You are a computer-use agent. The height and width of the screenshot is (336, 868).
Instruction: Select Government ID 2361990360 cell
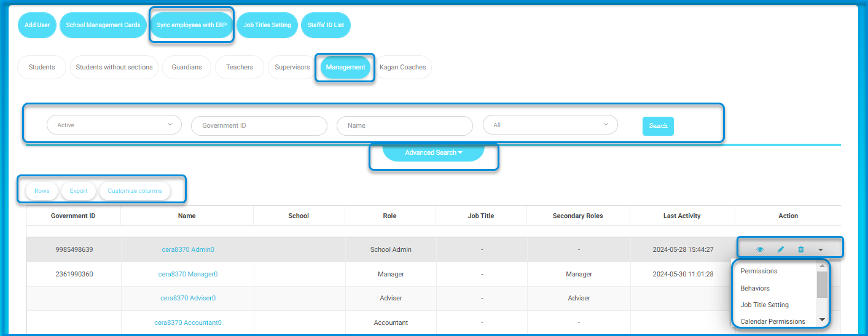pyautogui.click(x=73, y=274)
